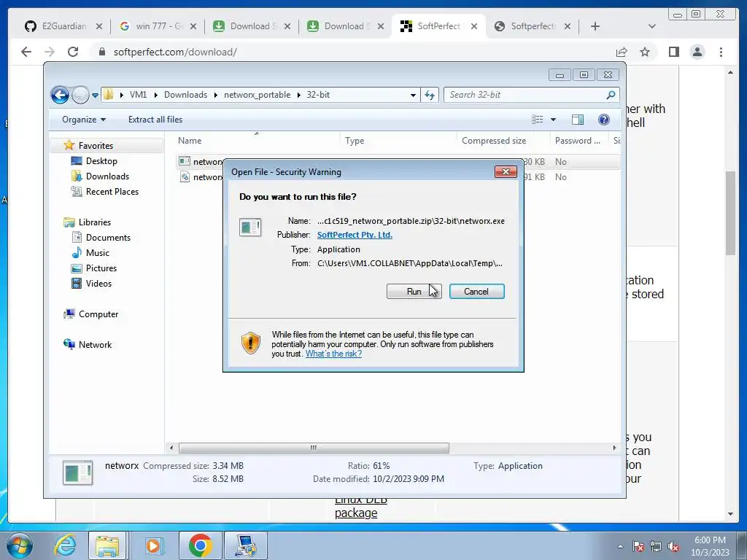Open the Organize menu
This screenshot has width=747, height=560.
[x=84, y=120]
